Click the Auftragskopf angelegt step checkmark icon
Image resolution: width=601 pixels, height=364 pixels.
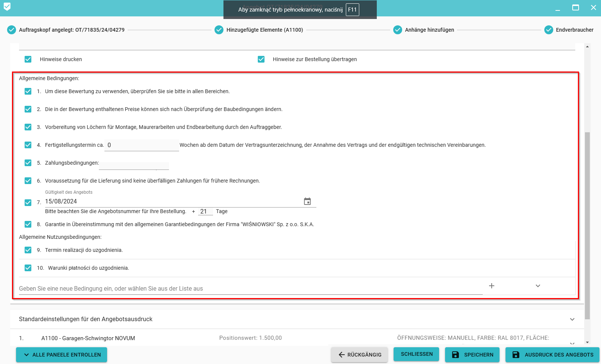[x=12, y=30]
